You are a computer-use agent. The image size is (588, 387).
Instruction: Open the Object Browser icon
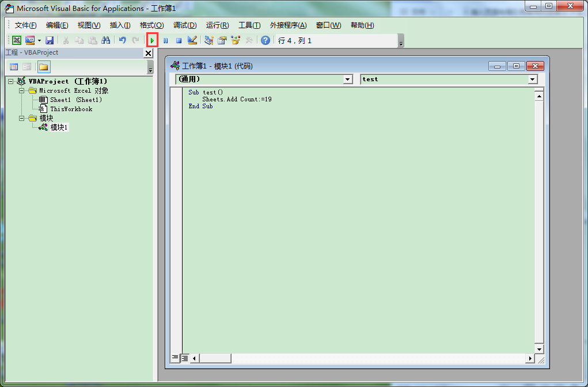(x=236, y=40)
